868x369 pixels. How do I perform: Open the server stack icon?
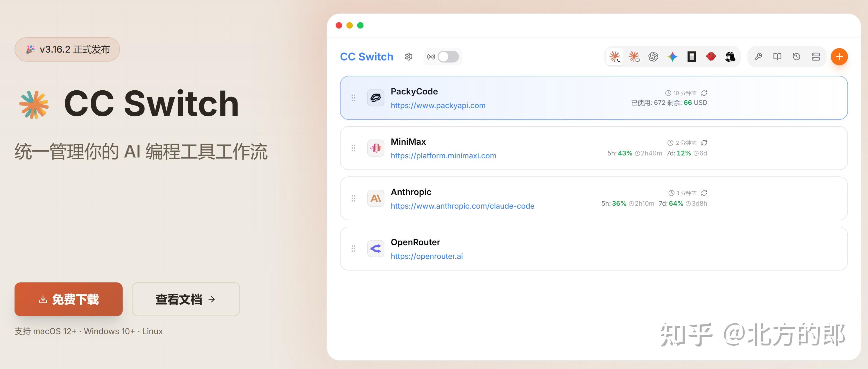pyautogui.click(x=816, y=57)
